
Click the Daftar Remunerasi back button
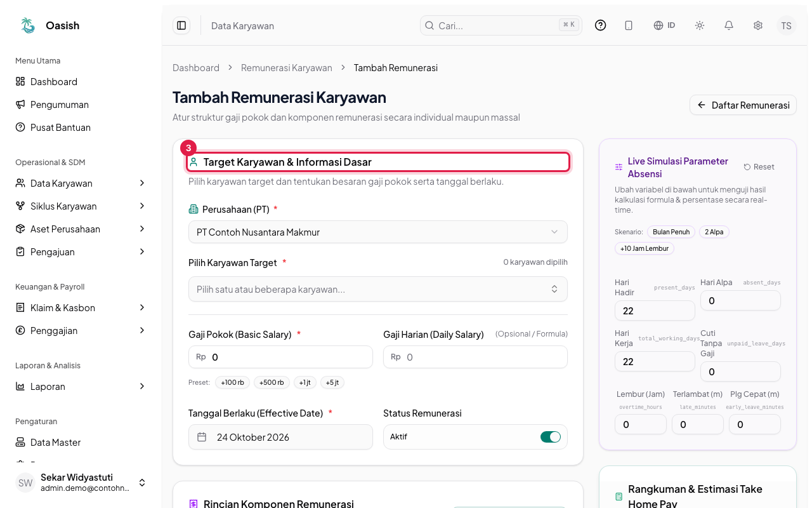click(x=743, y=105)
